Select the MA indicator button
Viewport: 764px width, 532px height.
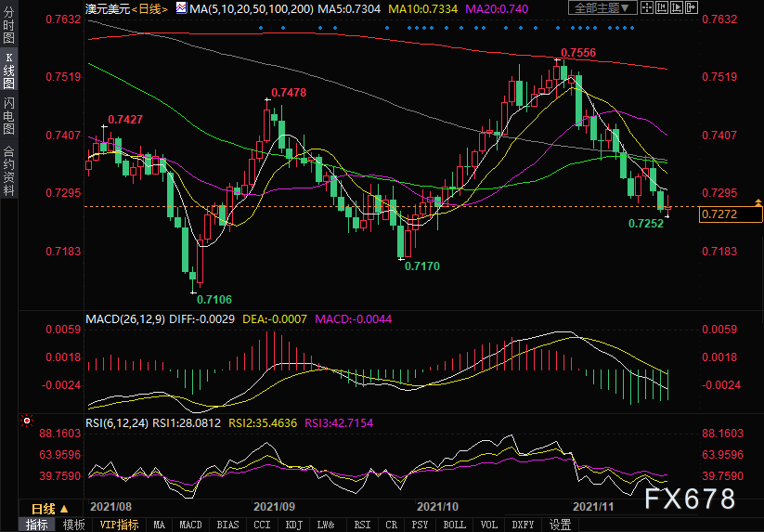pyautogui.click(x=160, y=525)
